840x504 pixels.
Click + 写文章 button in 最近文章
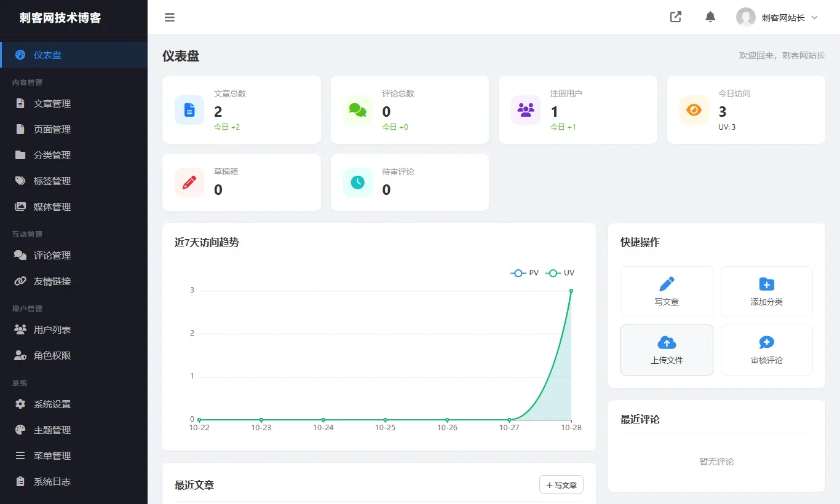click(561, 485)
